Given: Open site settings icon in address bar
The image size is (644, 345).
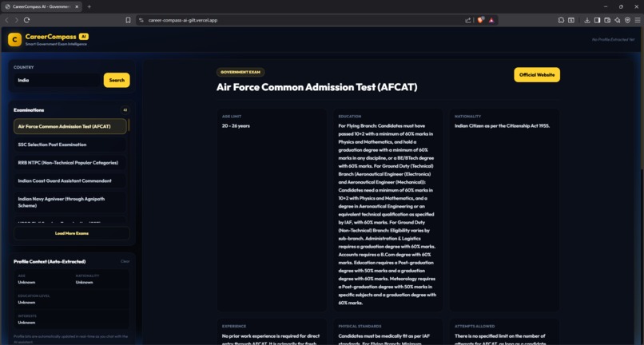Looking at the screenshot, I should pos(141,20).
